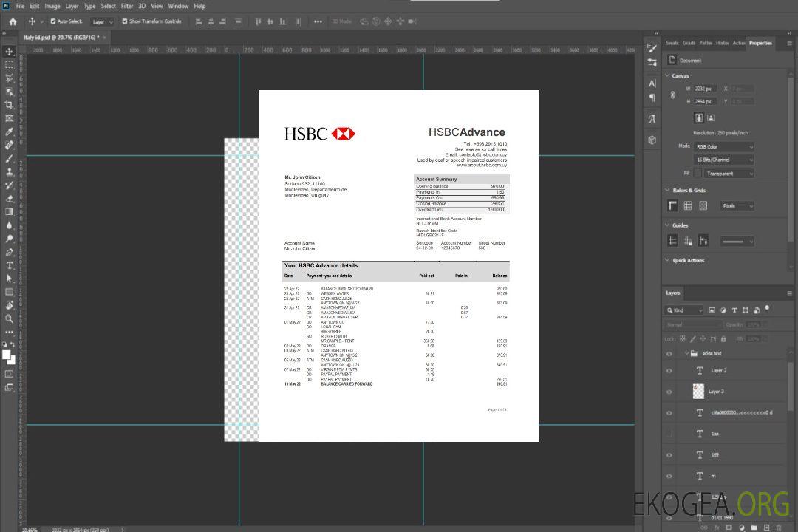Select the Path Selection tool
Viewport: 798px width, 532px height.
9,279
